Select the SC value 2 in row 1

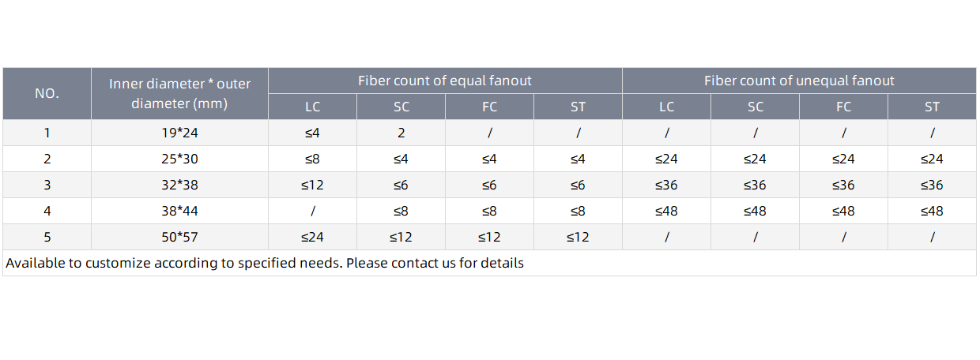point(401,133)
